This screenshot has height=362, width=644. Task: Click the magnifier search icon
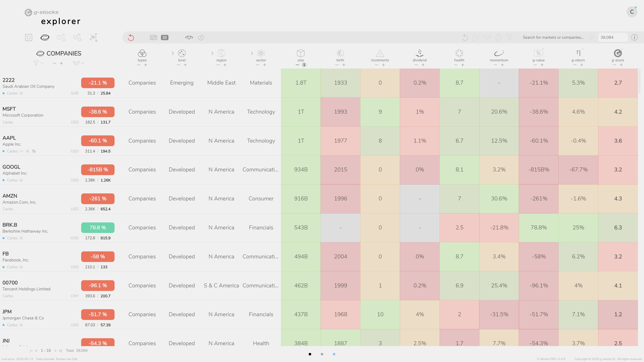(592, 38)
